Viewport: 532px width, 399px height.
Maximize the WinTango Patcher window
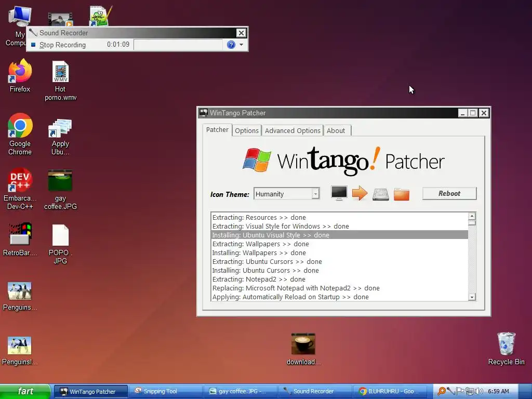tap(473, 113)
